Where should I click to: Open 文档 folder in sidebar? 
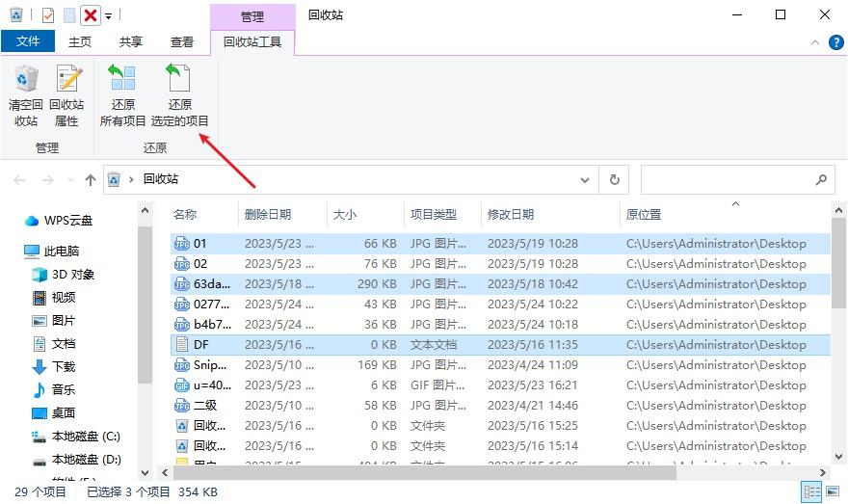tap(54, 344)
